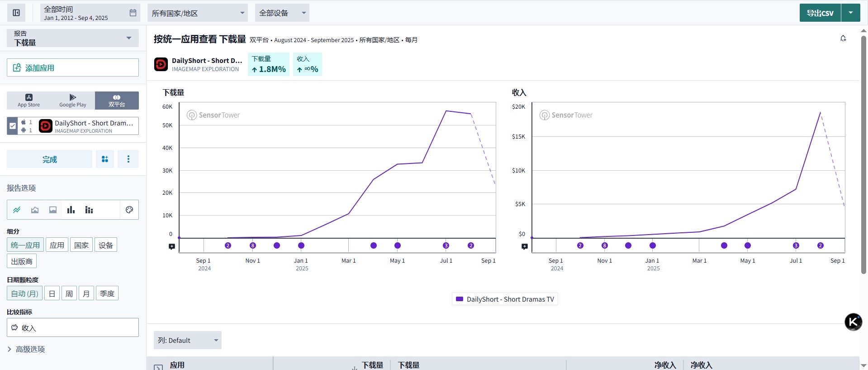Switch to 双平台 tab
Image resolution: width=868 pixels, height=370 pixels.
click(117, 101)
